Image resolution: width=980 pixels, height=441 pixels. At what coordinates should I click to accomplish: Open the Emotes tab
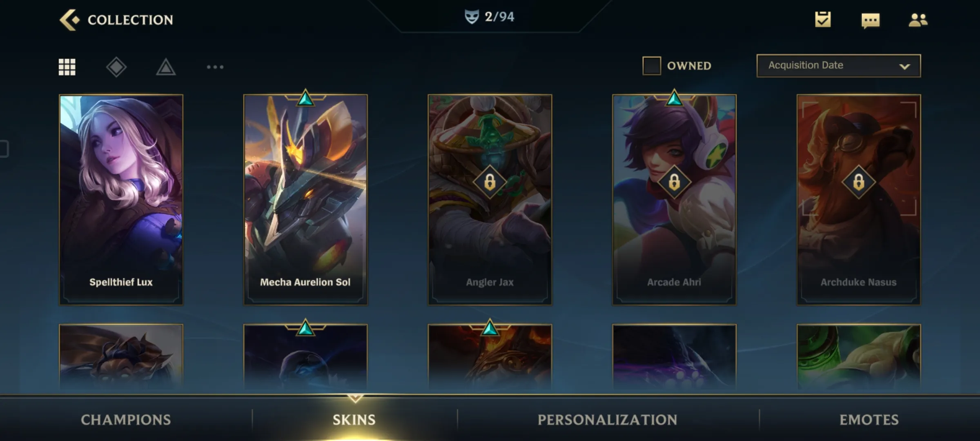[x=869, y=420]
